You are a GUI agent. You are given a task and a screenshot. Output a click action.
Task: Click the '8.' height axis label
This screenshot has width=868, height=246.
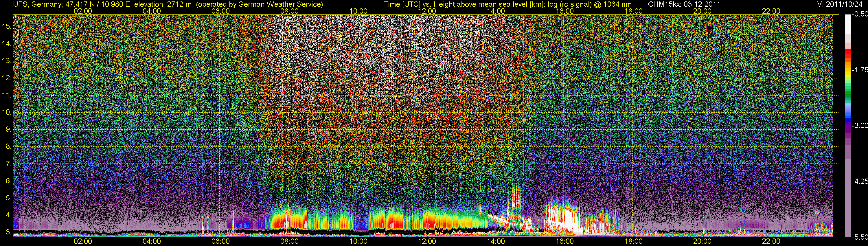(x=9, y=147)
